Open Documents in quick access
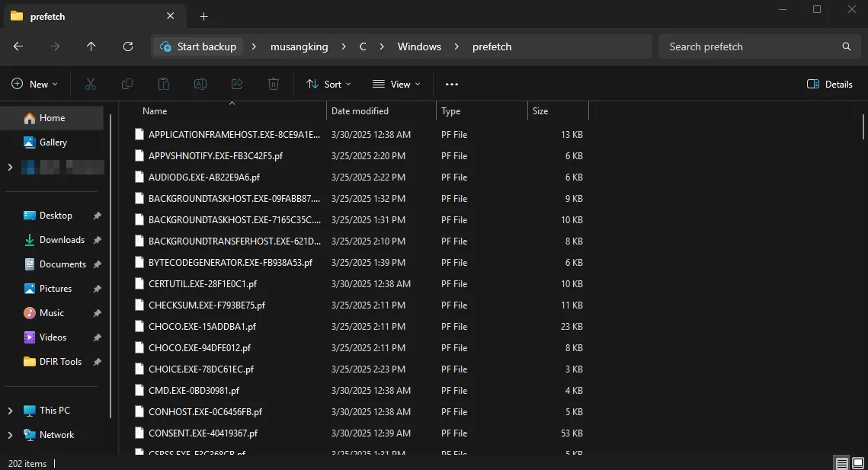The image size is (868, 470). point(62,264)
